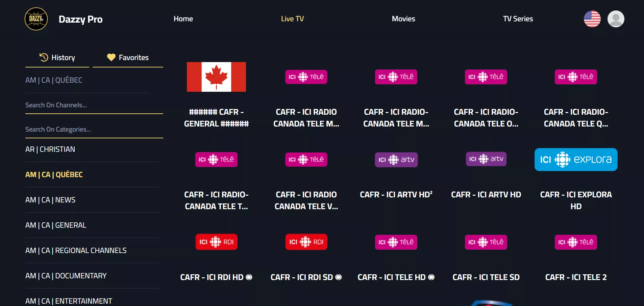Select the ICI RDI HD channel logo

click(216, 242)
